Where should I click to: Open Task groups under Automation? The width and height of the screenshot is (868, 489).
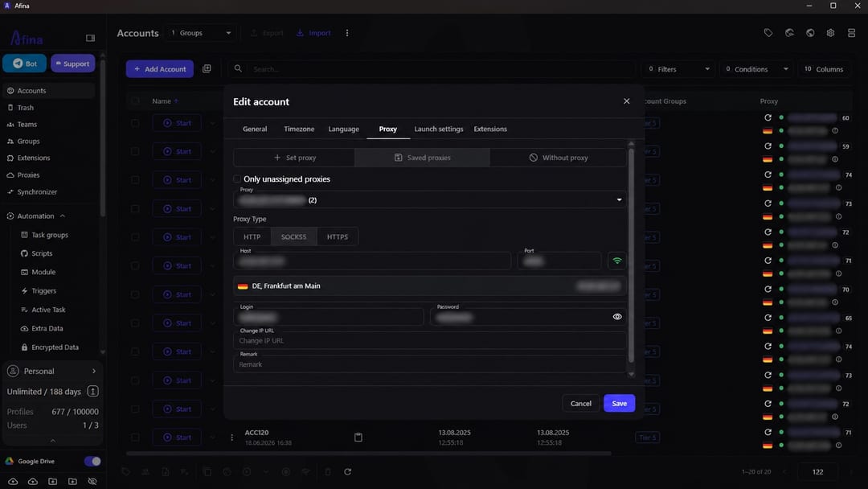[x=49, y=235]
